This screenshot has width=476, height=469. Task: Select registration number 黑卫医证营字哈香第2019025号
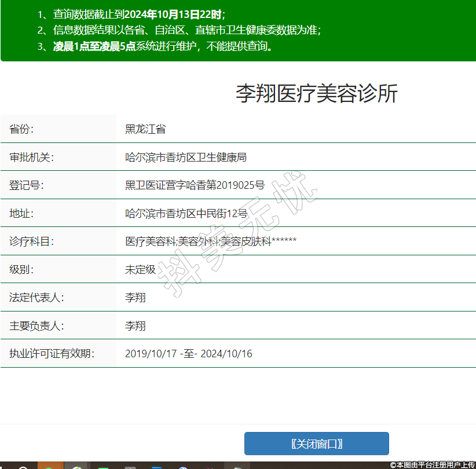coord(195,185)
